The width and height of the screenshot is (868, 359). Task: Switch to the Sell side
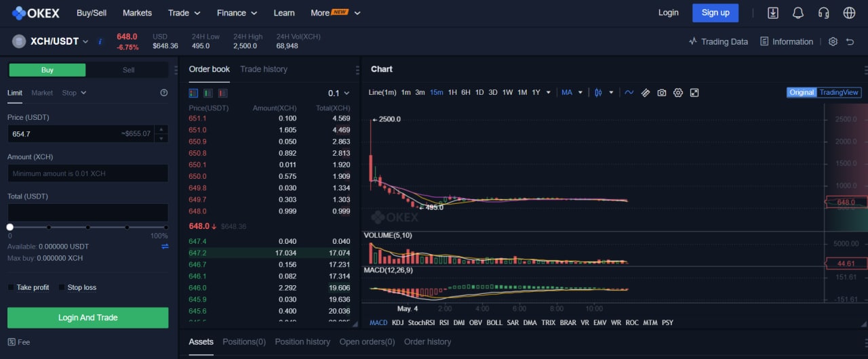[x=128, y=70]
